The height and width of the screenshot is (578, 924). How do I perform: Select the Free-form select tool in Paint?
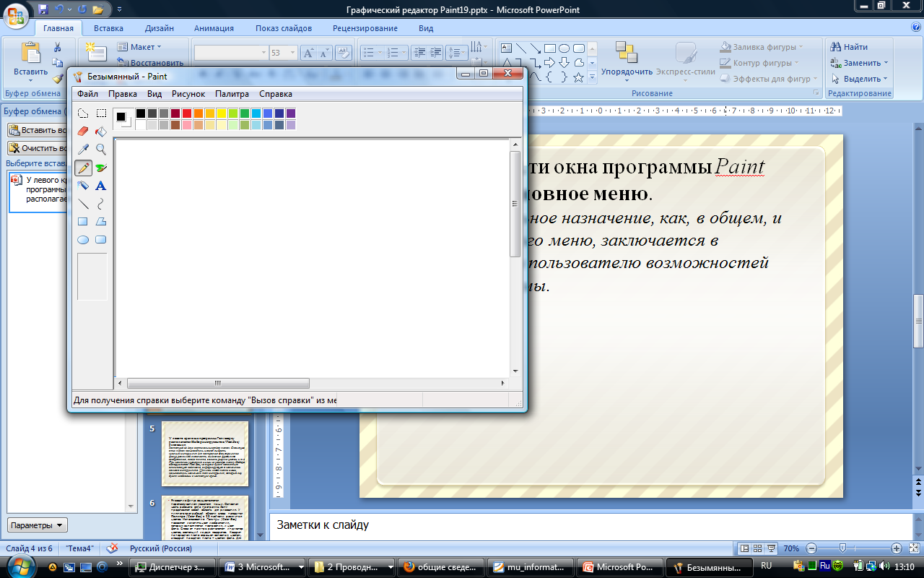(x=83, y=113)
